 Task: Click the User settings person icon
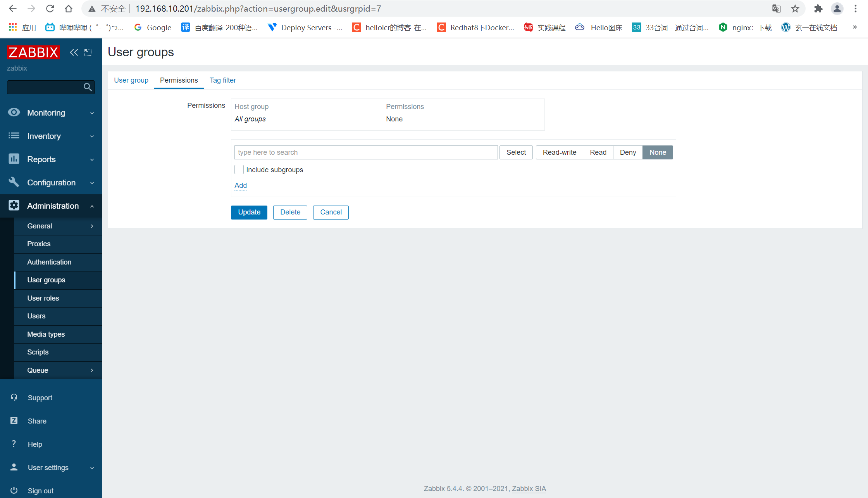14,467
